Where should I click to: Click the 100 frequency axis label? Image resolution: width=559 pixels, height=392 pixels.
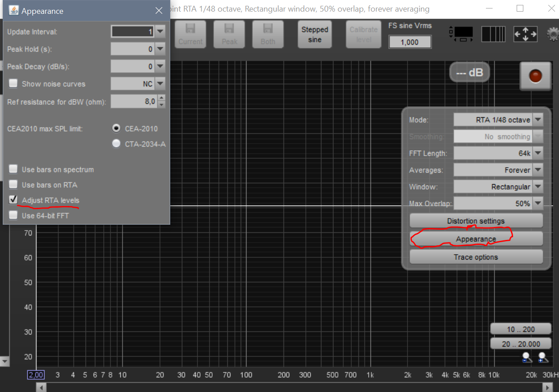(x=246, y=375)
